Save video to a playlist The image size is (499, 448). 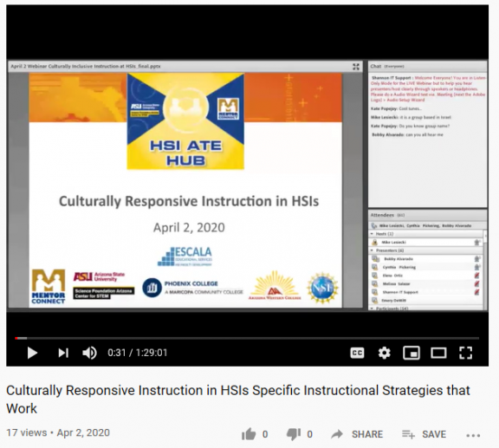424,434
